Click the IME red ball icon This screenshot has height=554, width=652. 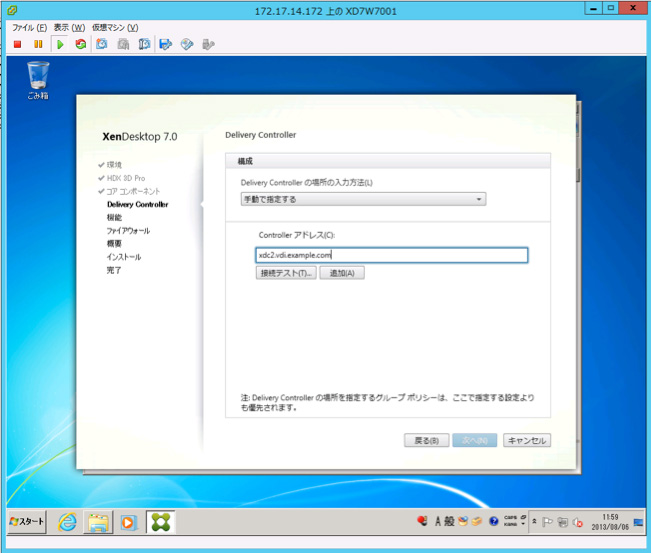pyautogui.click(x=422, y=521)
